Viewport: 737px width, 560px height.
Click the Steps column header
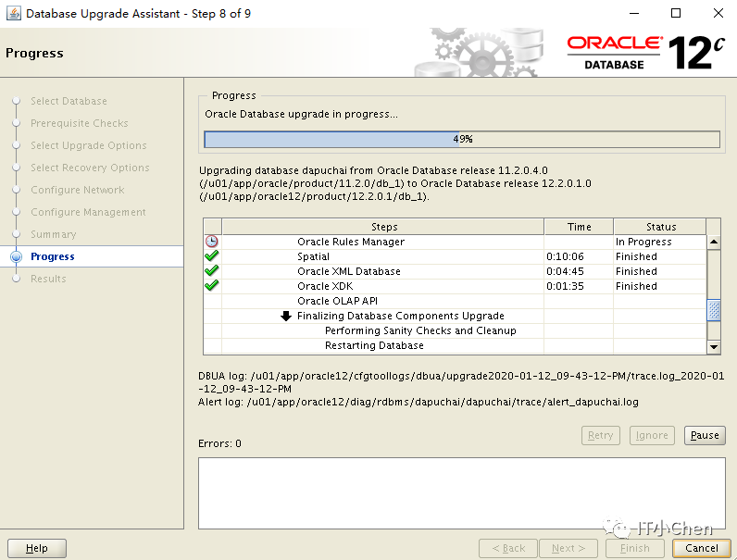click(x=383, y=227)
